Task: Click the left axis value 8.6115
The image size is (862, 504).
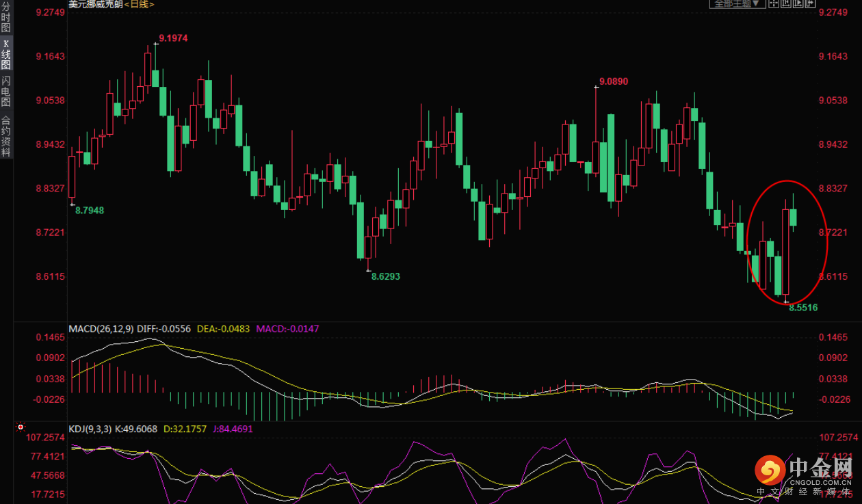Action: (x=50, y=276)
